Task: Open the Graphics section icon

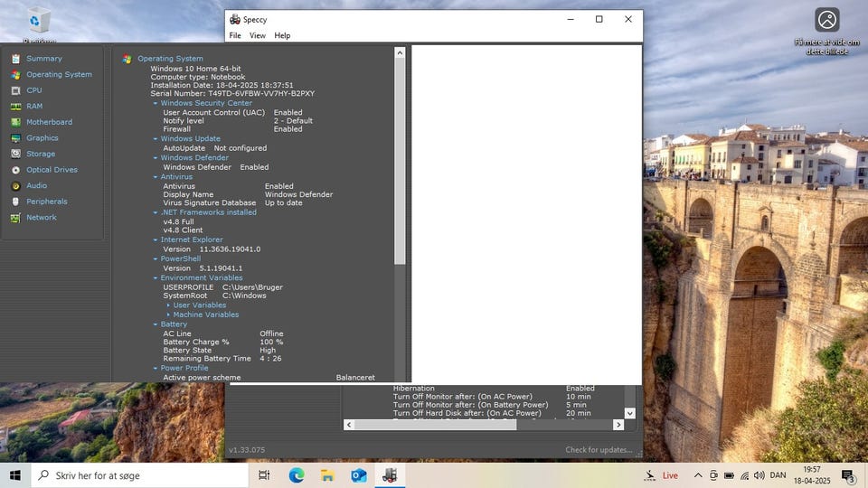Action: coord(15,138)
